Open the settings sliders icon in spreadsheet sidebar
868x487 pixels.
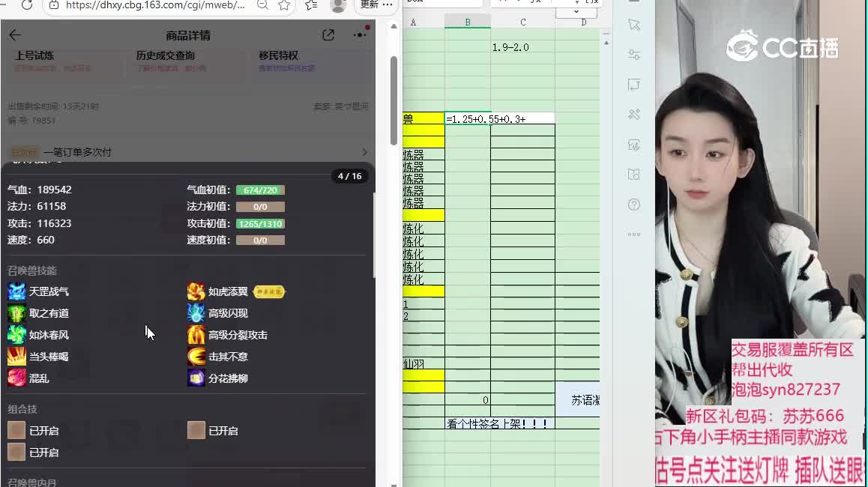click(634, 55)
